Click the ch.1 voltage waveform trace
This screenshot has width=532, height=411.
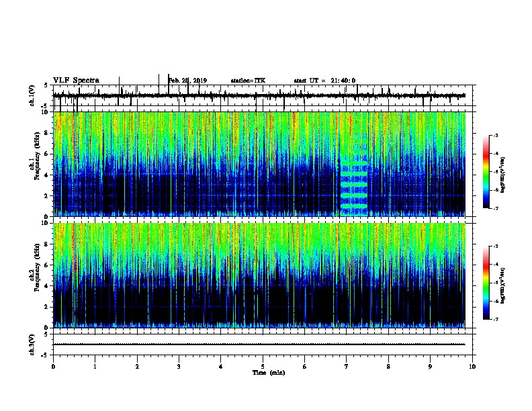click(259, 95)
